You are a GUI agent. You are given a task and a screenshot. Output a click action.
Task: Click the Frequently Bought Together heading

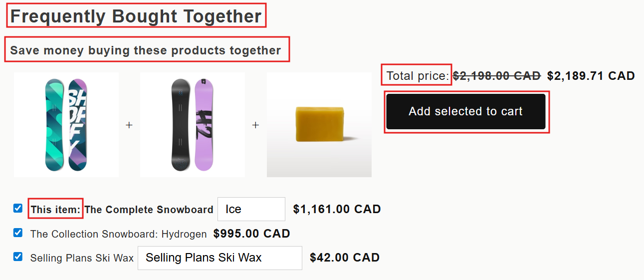pyautogui.click(x=136, y=16)
